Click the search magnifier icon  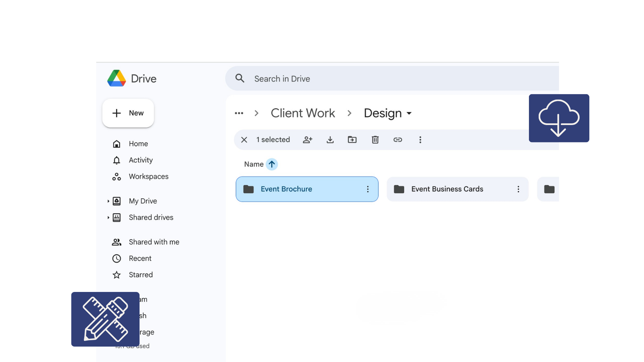pyautogui.click(x=240, y=78)
